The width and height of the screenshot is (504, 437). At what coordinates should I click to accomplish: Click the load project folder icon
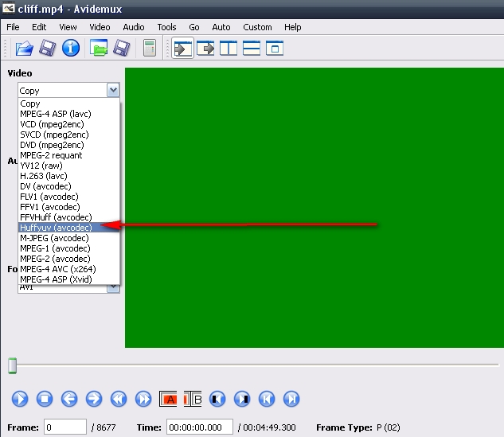click(x=99, y=48)
